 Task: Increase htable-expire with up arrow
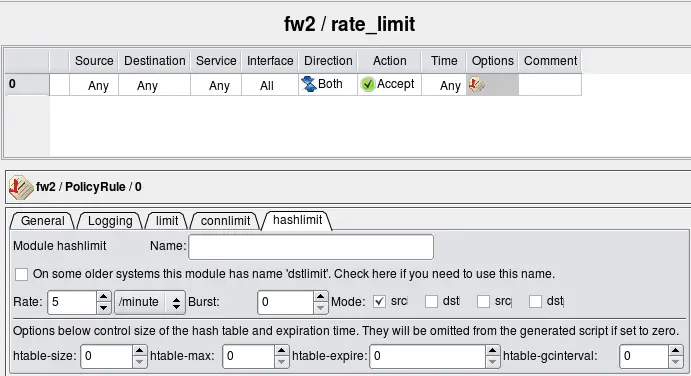coord(492,351)
